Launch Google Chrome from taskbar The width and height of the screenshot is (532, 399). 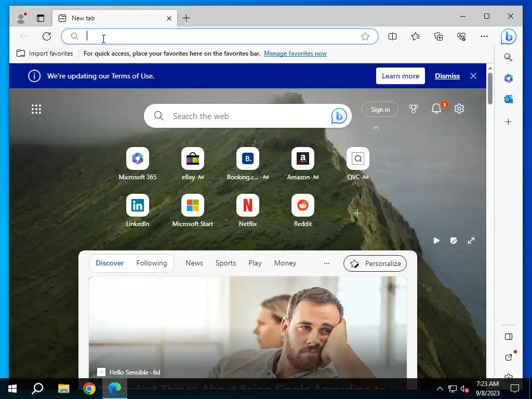(89, 389)
